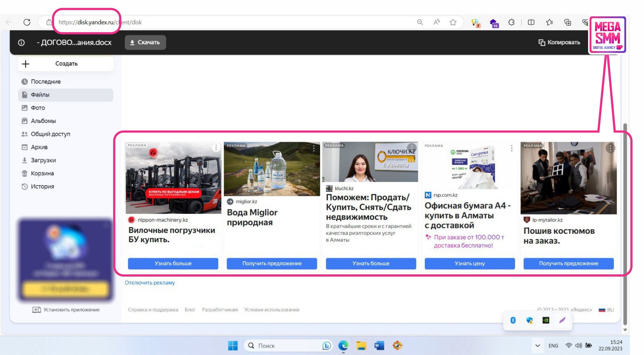Click the ENG language indicator
The image size is (644, 355).
553,346
